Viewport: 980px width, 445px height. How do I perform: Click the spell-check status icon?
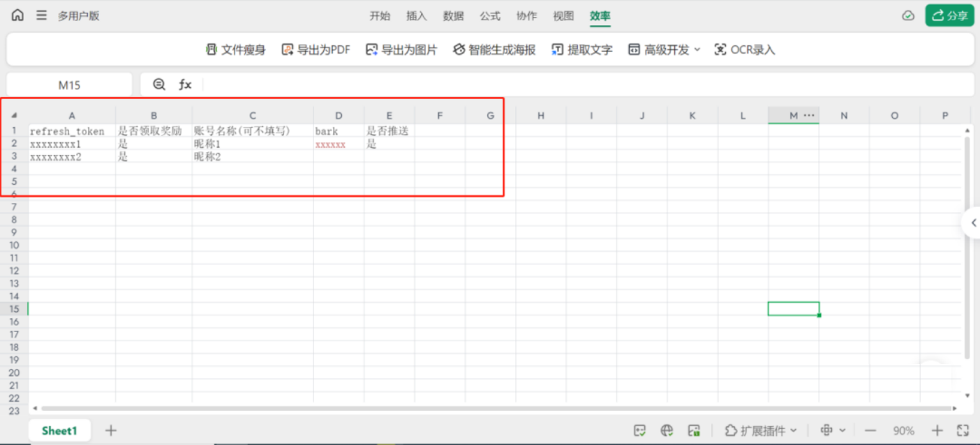(639, 430)
